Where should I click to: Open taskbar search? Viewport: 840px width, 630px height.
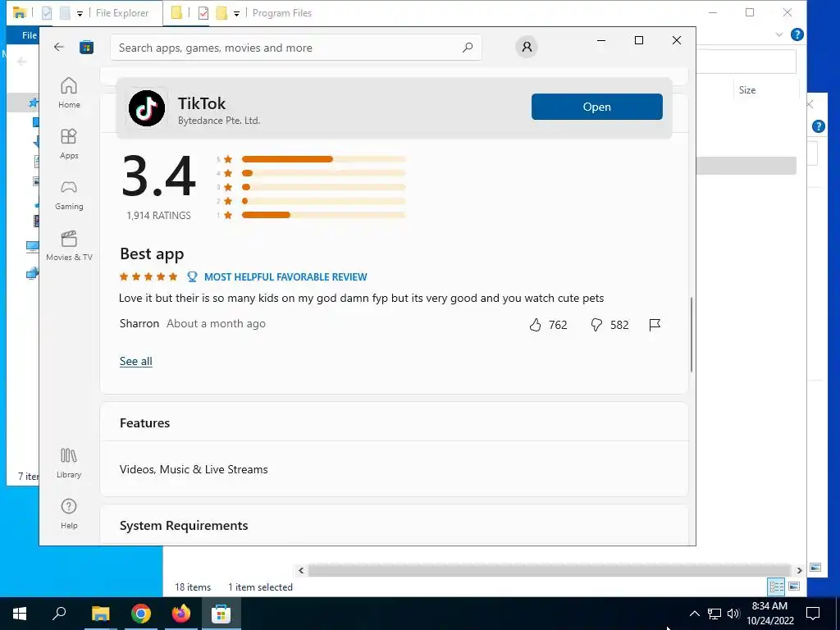click(x=59, y=614)
